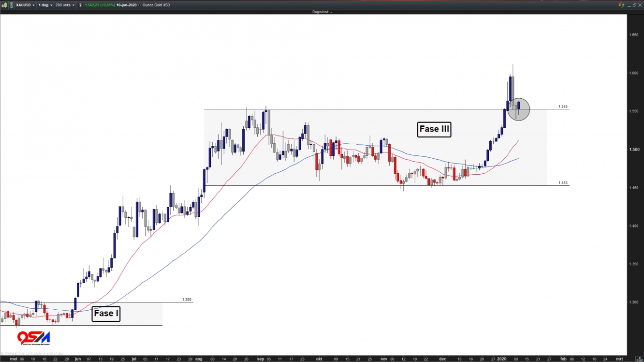
Task: Click the small circle icon before Ounce Gold
Action: tap(140, 5)
